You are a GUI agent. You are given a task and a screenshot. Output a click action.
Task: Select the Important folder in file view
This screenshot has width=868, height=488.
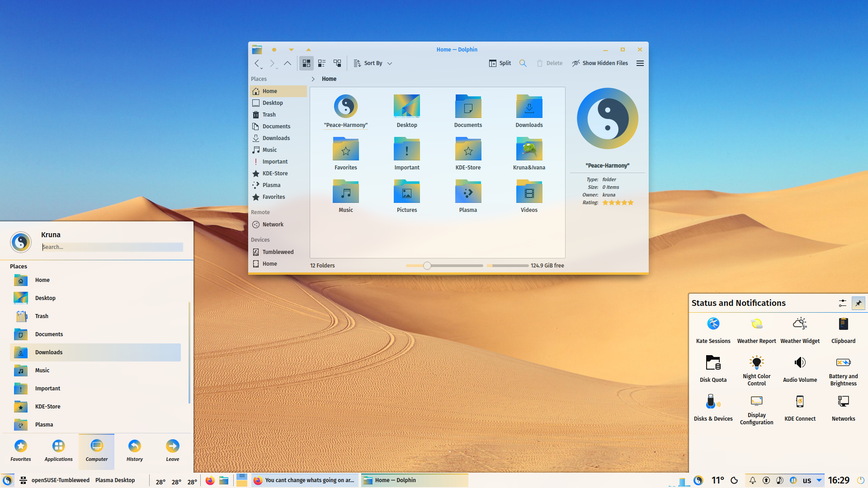point(407,155)
